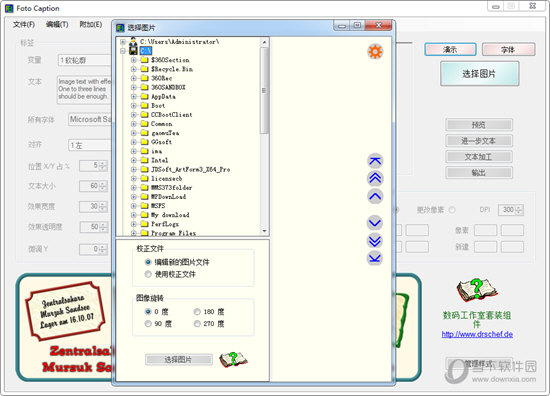This screenshot has width=550, height=396.
Task: Select 更改像素 radio in main window
Action: click(x=452, y=210)
